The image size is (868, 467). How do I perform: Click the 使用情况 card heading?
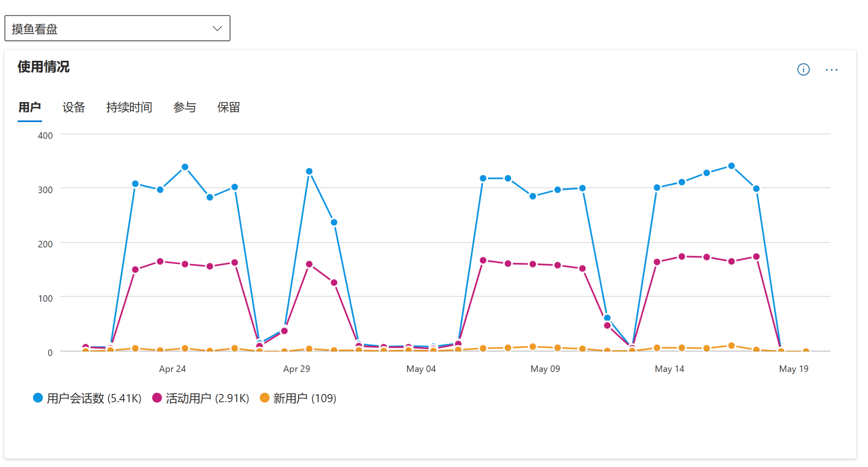[x=43, y=67]
